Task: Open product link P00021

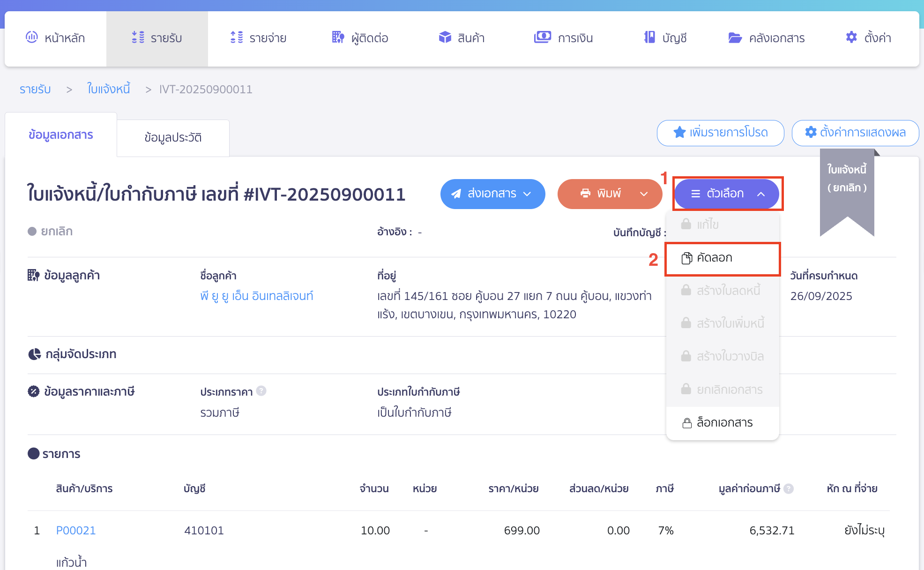Action: pyautogui.click(x=75, y=530)
